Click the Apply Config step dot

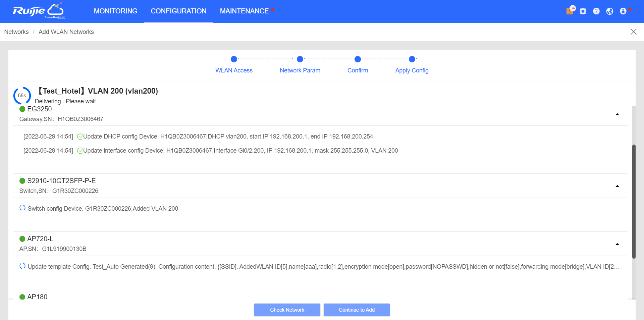coord(412,59)
